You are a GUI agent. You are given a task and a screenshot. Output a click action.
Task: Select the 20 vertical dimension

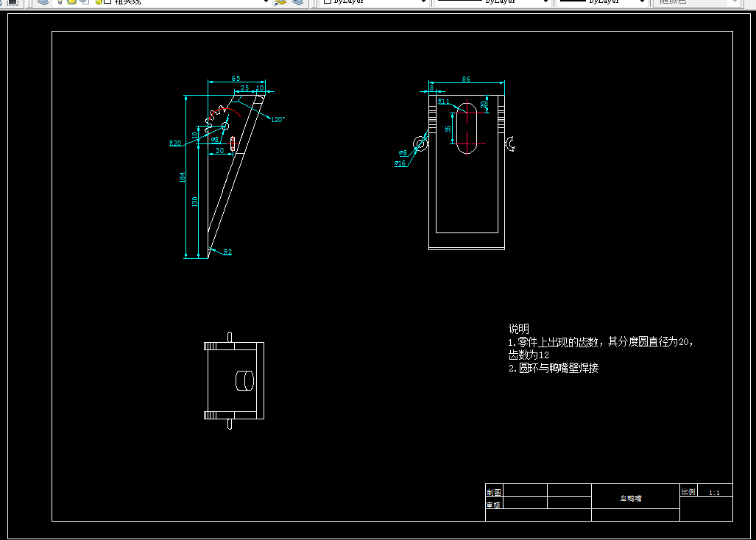484,104
